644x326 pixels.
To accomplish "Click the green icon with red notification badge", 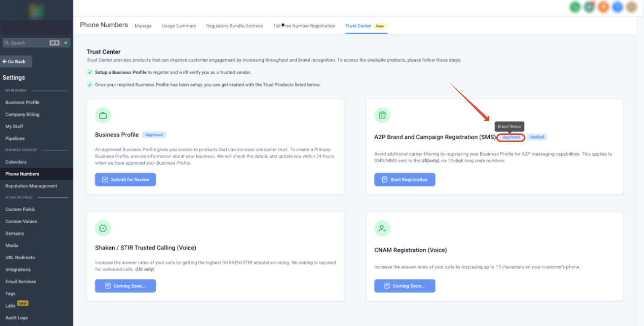I will pyautogui.click(x=589, y=7).
